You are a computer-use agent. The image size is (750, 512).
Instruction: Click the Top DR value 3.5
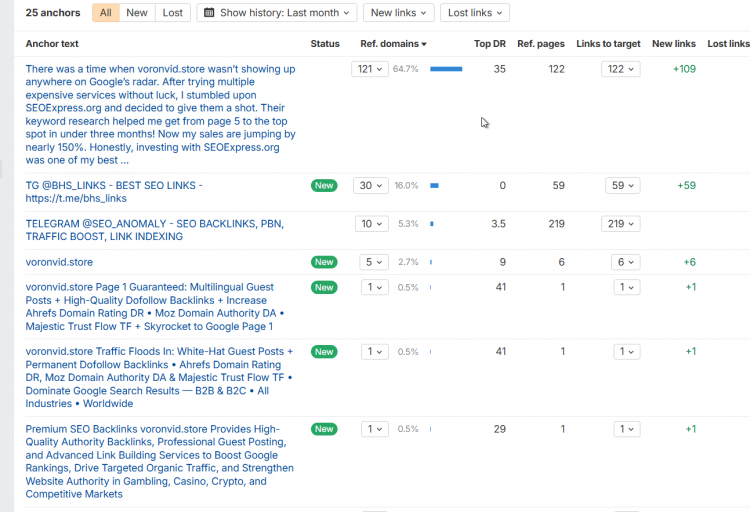click(498, 224)
